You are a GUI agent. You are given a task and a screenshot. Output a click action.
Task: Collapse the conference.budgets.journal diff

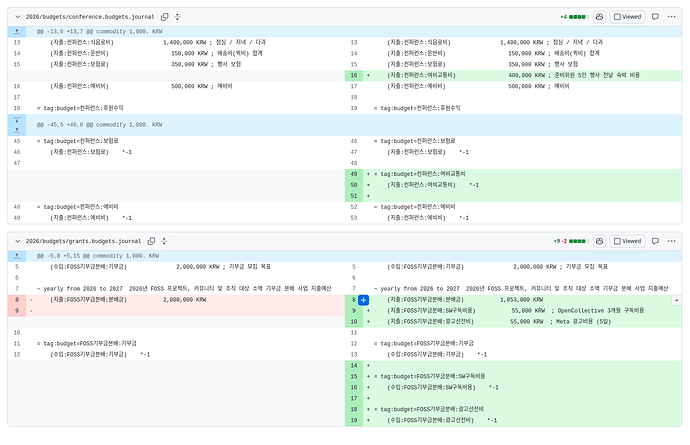[x=18, y=17]
